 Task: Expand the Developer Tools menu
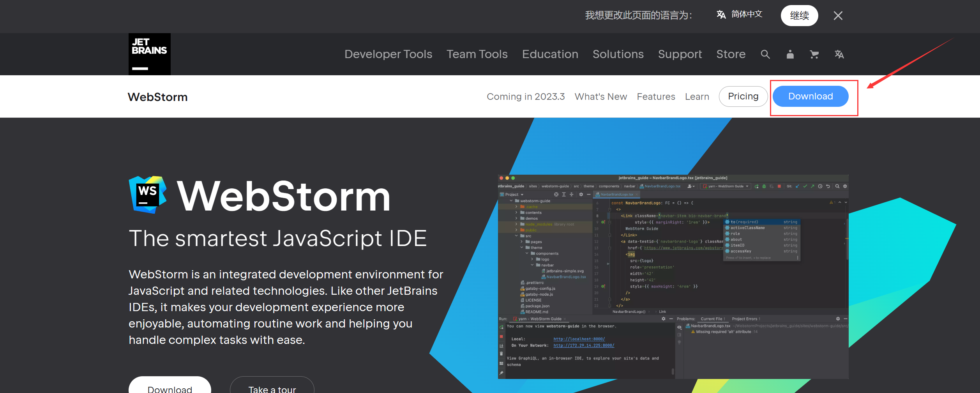pos(388,54)
